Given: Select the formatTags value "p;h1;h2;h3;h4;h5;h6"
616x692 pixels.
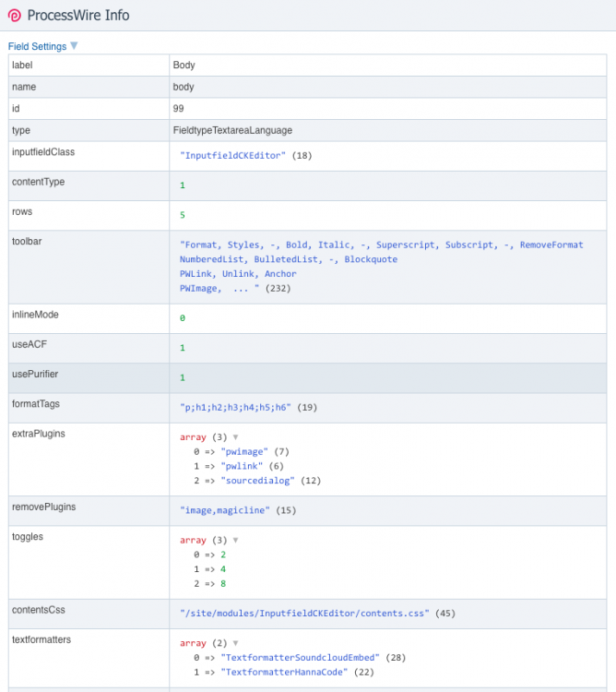Looking at the screenshot, I should (x=235, y=407).
